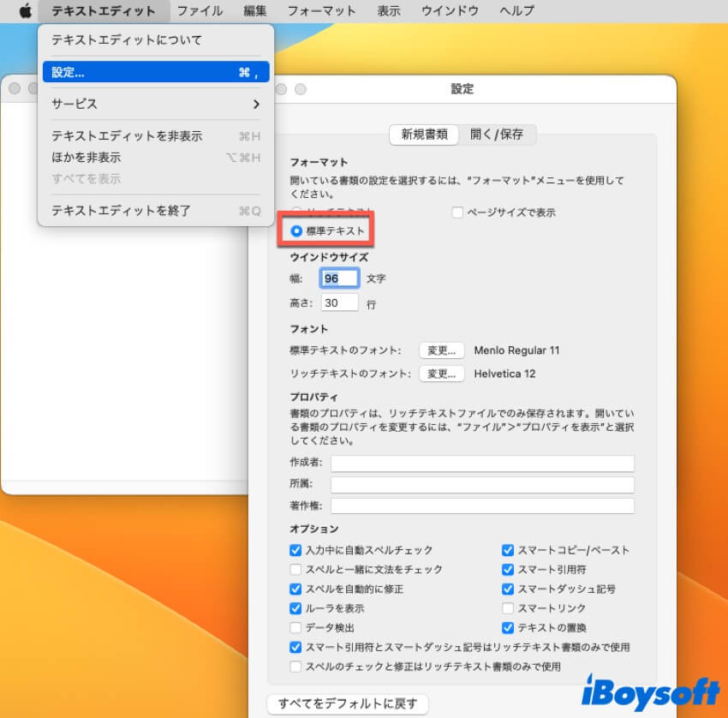The width and height of the screenshot is (728, 718).
Task: Enable ページサイズで表示 checkbox
Action: [457, 212]
